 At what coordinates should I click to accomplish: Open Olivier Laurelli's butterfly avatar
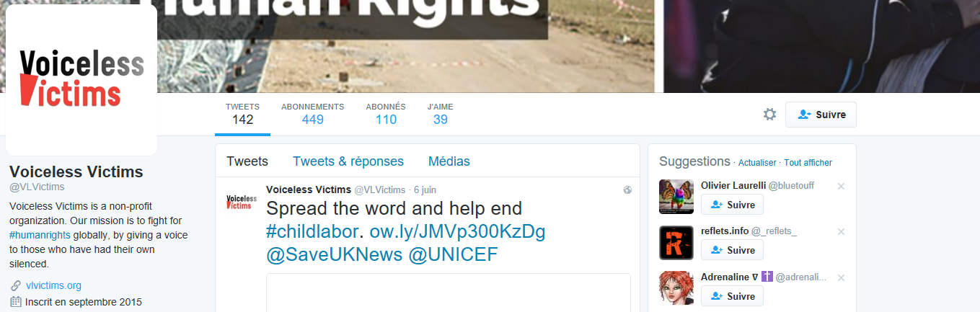676,197
